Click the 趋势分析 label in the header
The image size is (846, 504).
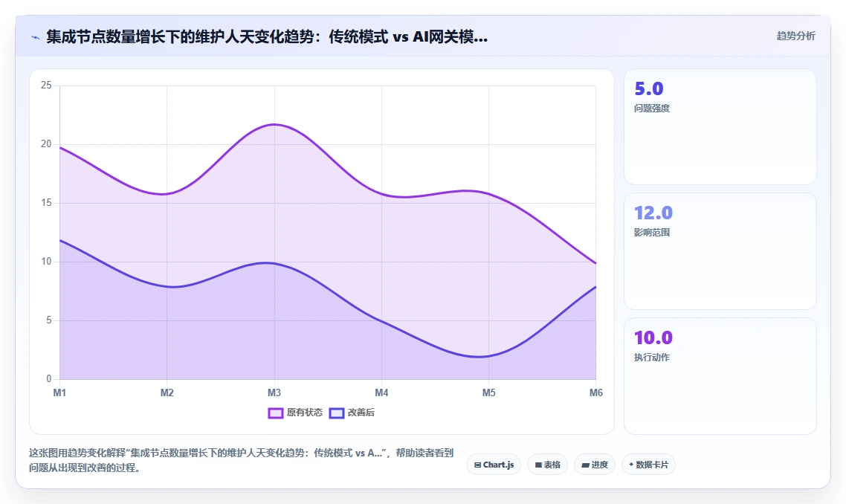click(796, 36)
